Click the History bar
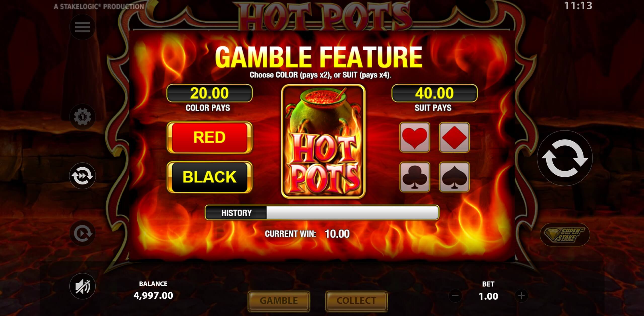Screen dimensions: 644x316 pos(322,213)
